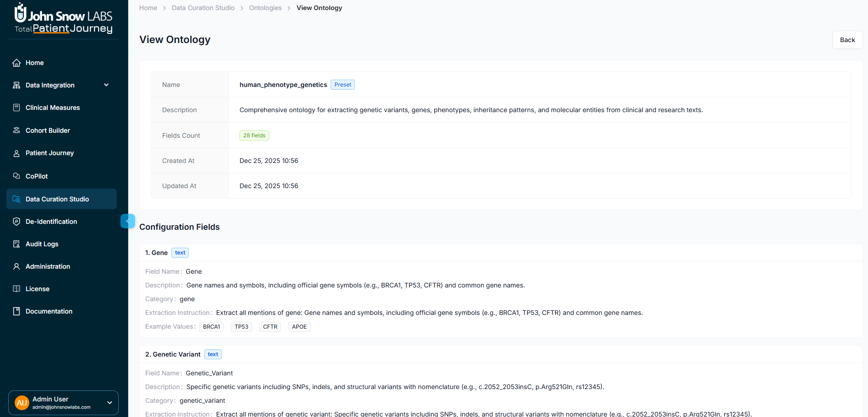The width and height of the screenshot is (868, 417).
Task: Click the 28 fields badge
Action: (x=254, y=135)
